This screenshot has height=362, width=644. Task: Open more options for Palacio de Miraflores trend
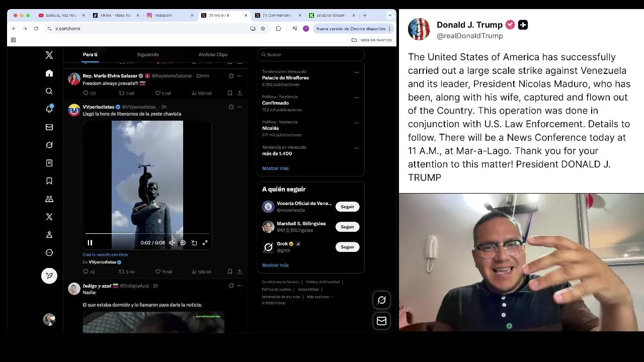(357, 72)
